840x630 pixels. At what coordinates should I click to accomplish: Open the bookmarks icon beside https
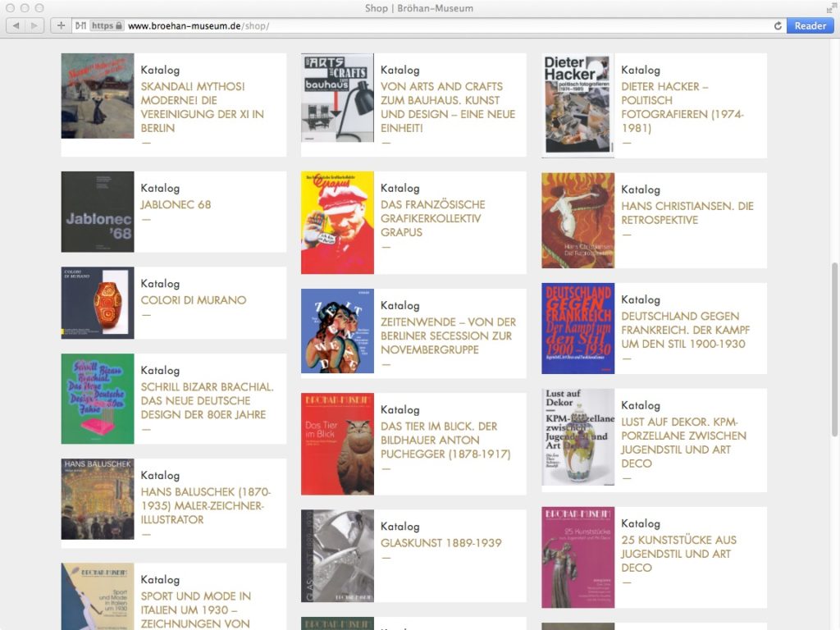coord(80,25)
